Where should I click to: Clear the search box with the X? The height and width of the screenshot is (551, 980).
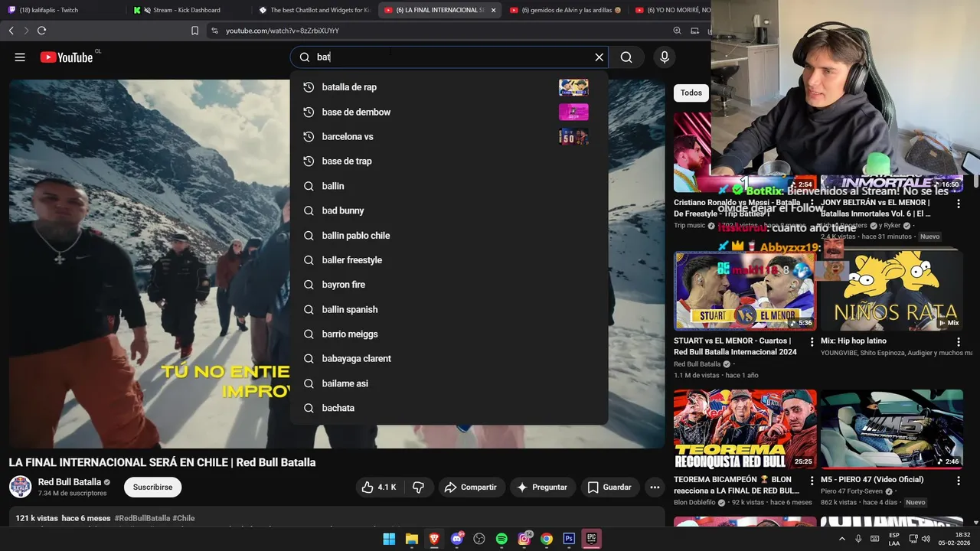pos(599,57)
